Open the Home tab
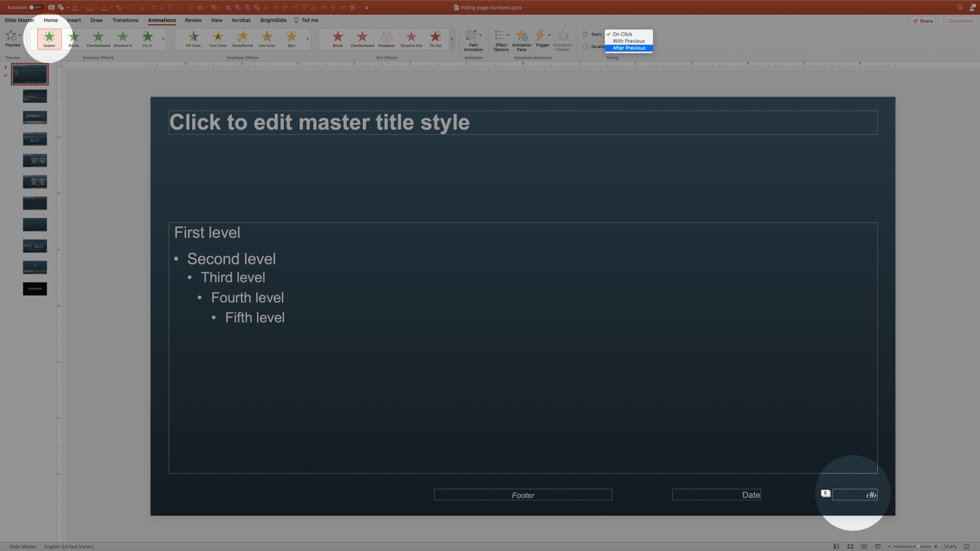Viewport: 980px width, 551px height. pos(51,20)
